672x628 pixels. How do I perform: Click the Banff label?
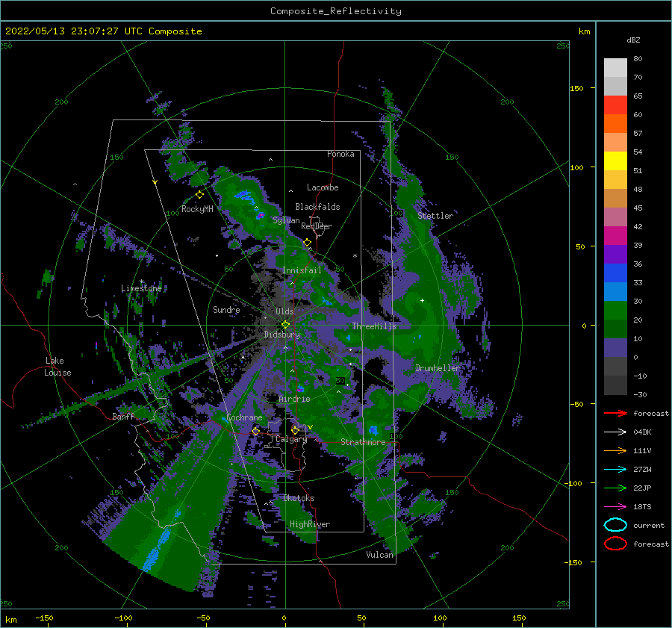[x=123, y=416]
